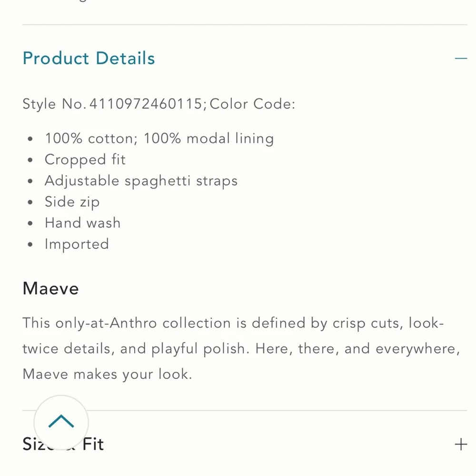Click the Side zip bullet item
This screenshot has width=476, height=476.
click(72, 202)
